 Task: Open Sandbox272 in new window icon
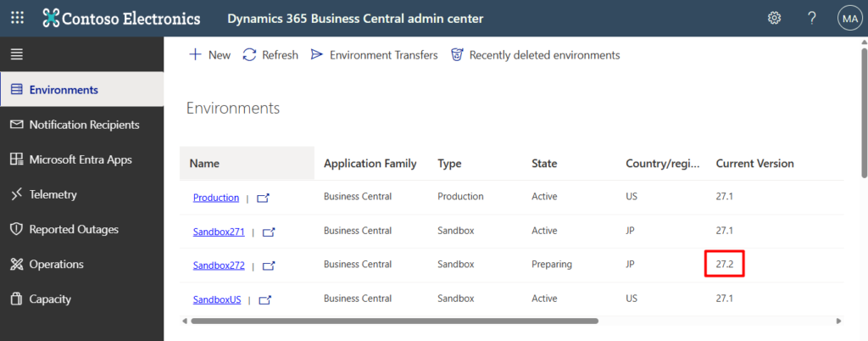click(269, 266)
